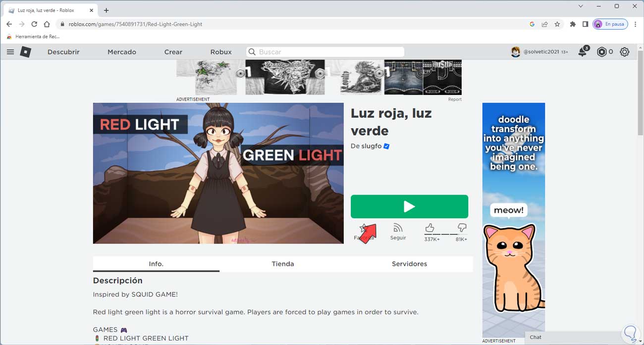644x345 pixels.
Task: Click the 'Inspired by SQUID GAME!' text
Action: [135, 295]
